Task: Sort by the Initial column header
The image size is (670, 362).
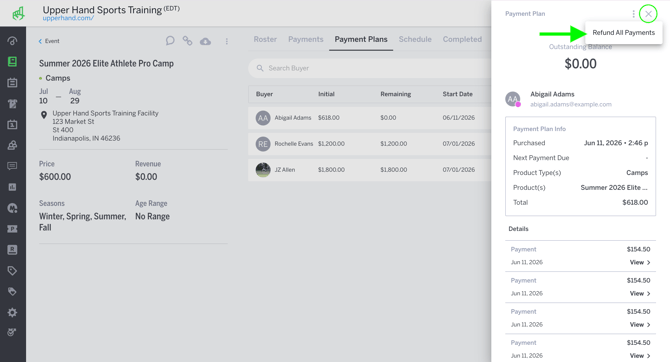Action: pos(326,94)
